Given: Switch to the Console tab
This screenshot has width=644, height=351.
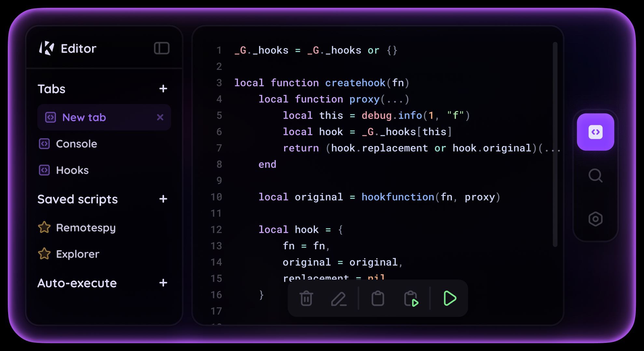Looking at the screenshot, I should point(76,144).
